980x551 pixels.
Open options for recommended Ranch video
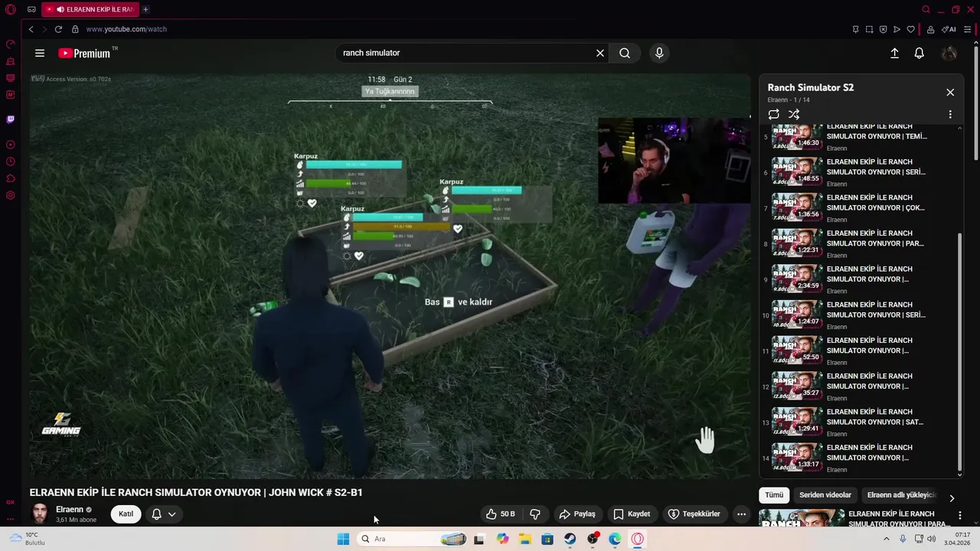point(959,515)
